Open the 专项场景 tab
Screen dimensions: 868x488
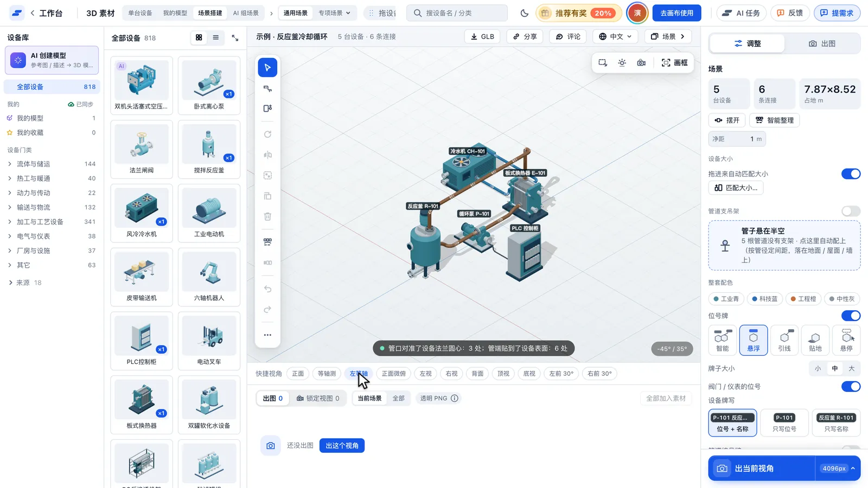tap(334, 13)
